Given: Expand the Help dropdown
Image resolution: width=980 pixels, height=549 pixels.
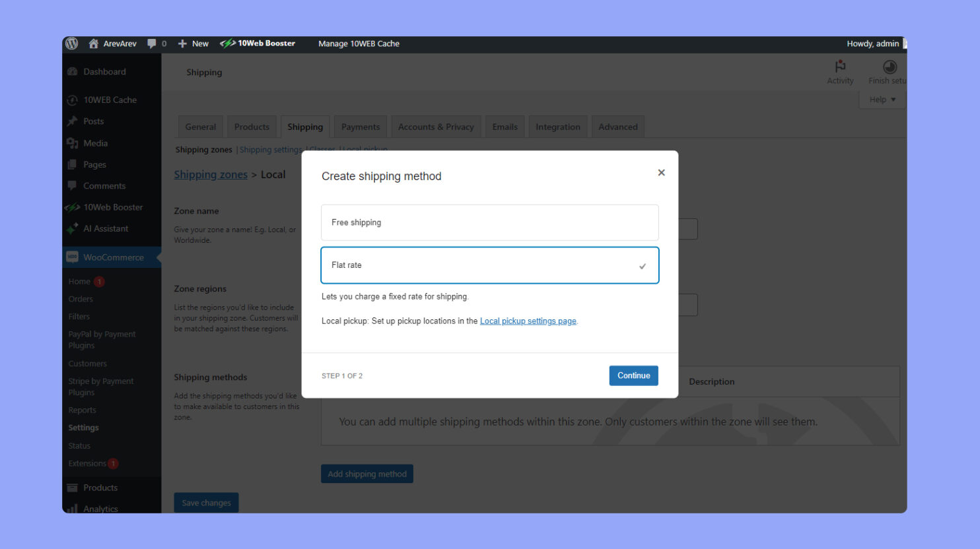Looking at the screenshot, I should [x=882, y=99].
